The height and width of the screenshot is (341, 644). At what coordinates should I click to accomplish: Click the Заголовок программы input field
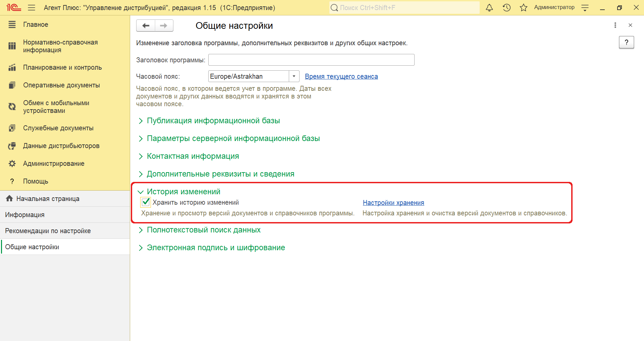click(311, 60)
